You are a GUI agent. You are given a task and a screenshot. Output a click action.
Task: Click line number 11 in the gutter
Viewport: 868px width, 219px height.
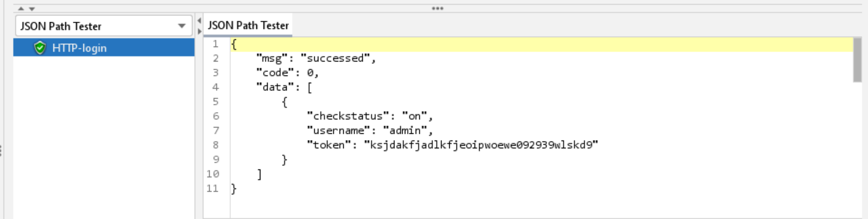(213, 189)
